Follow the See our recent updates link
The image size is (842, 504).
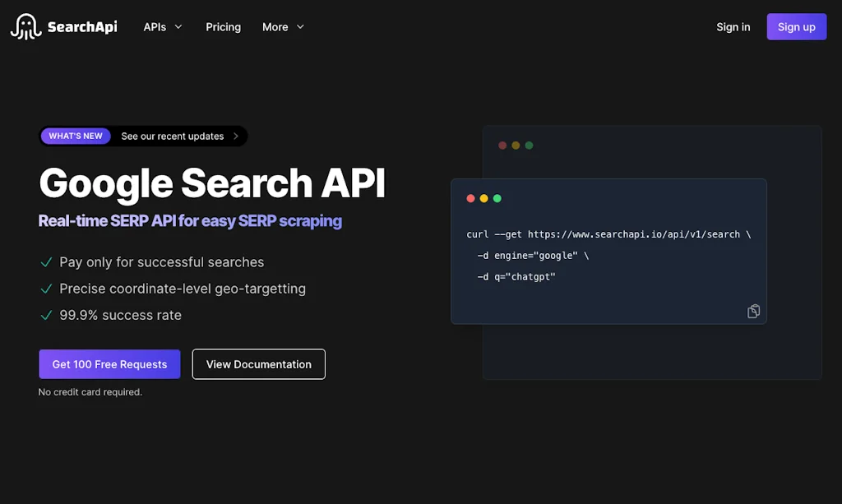pyautogui.click(x=172, y=136)
